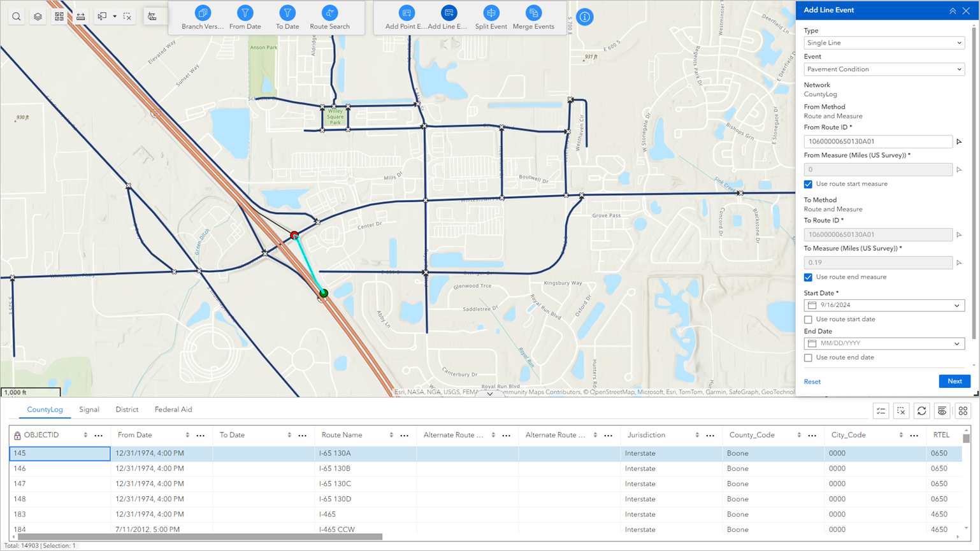
Task: Disable Use route end measure
Action: [808, 277]
